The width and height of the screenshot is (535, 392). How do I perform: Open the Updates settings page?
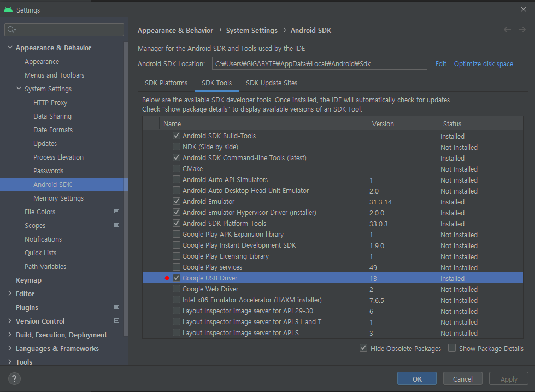pos(45,143)
